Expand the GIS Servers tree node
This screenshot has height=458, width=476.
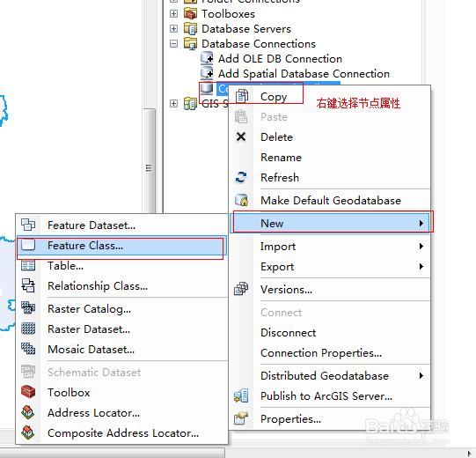tap(173, 103)
